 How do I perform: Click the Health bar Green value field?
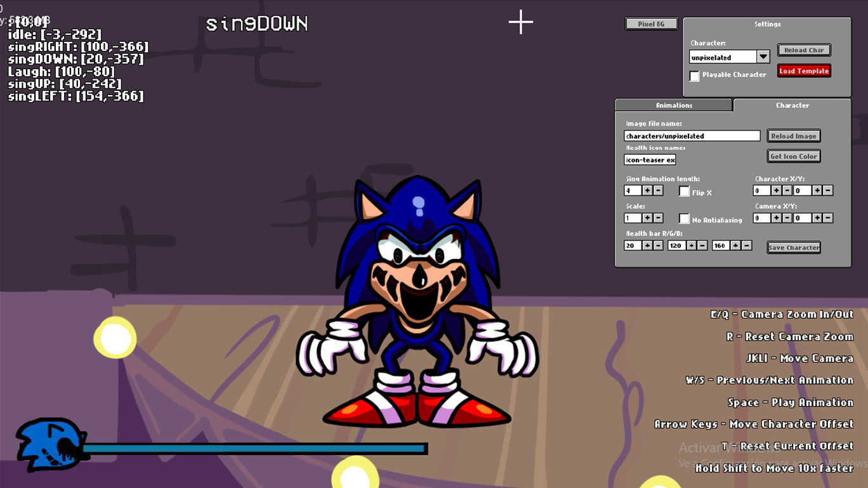pyautogui.click(x=676, y=246)
